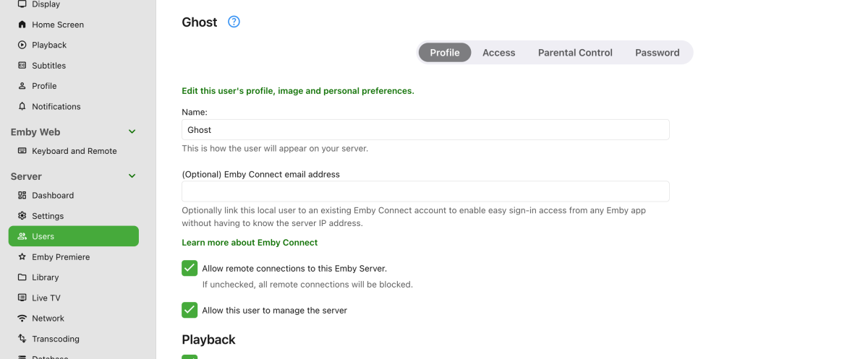Image resolution: width=868 pixels, height=359 pixels.
Task: Click the Library folder icon
Action: pyautogui.click(x=22, y=277)
